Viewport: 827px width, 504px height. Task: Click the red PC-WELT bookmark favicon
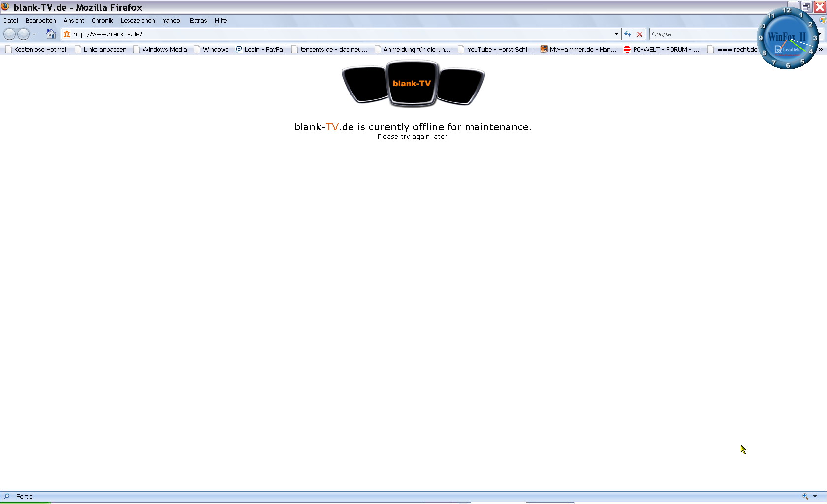coord(627,49)
